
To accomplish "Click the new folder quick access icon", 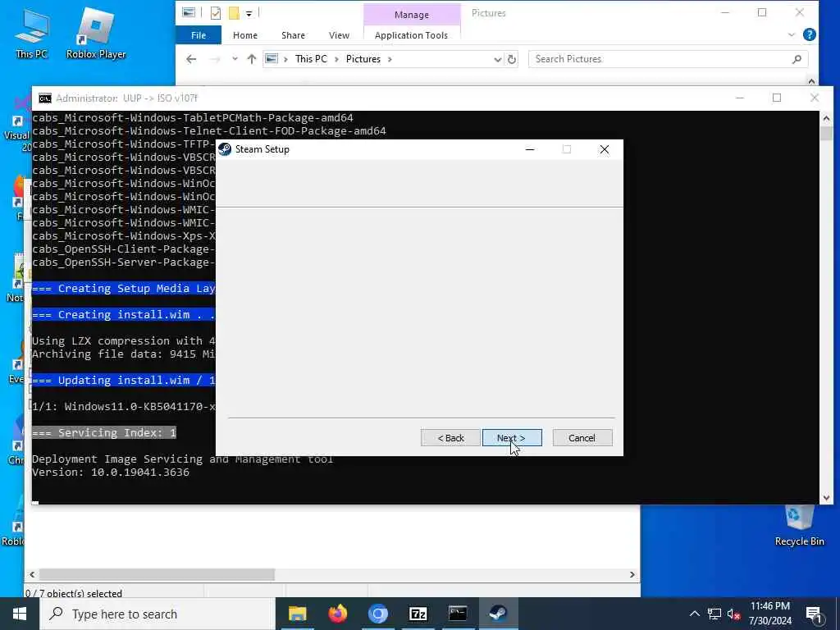I will click(x=234, y=13).
